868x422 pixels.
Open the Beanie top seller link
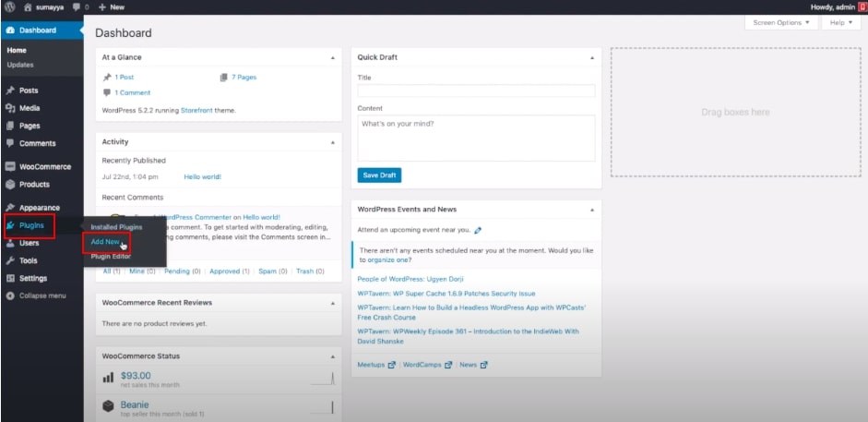click(135, 404)
